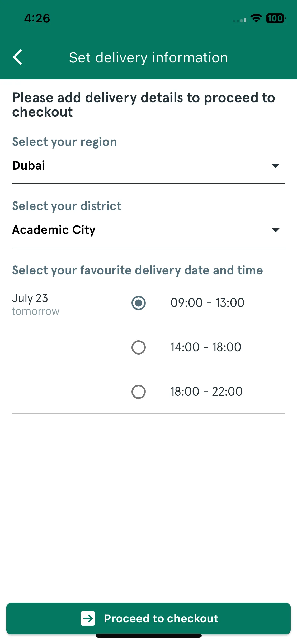Tap the cellular signal bars icon
The height and width of the screenshot is (644, 297).
coord(240,20)
